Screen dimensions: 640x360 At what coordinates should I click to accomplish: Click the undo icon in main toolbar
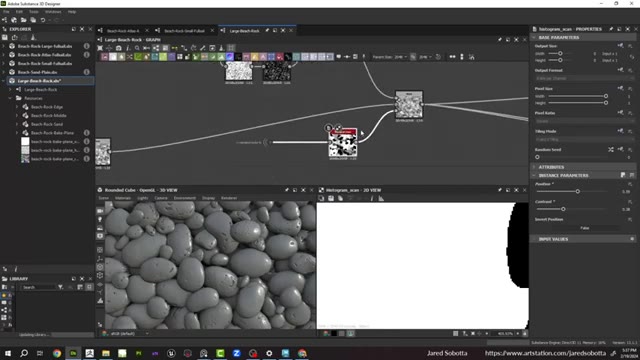tap(43, 20)
